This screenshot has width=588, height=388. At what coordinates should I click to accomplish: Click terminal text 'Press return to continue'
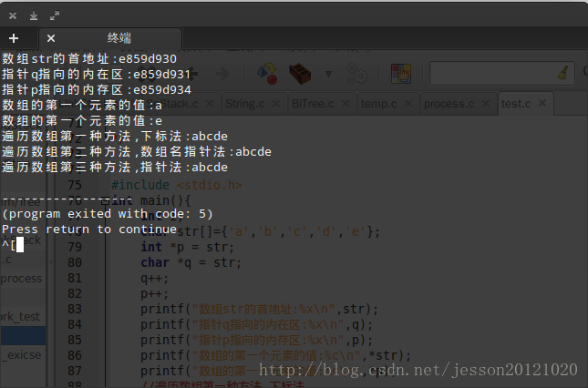(x=89, y=230)
